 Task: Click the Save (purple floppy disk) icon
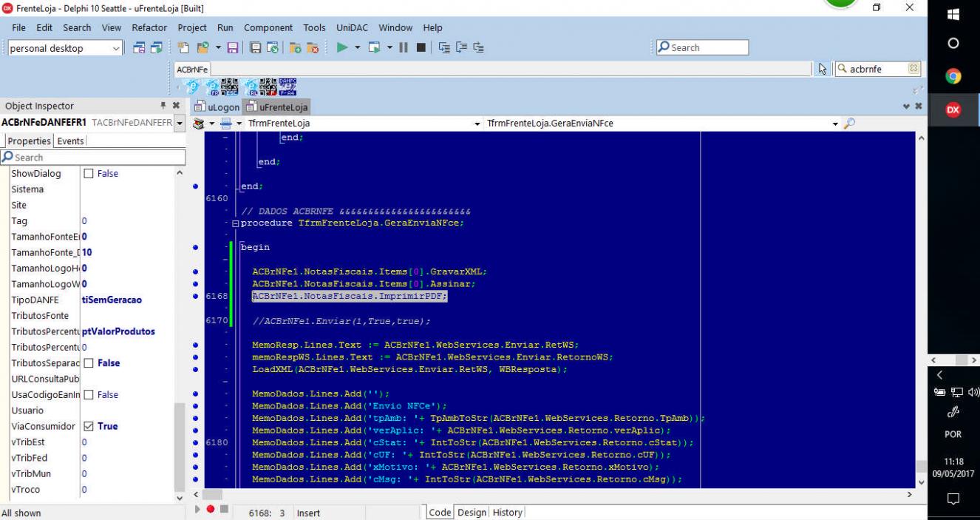point(233,48)
